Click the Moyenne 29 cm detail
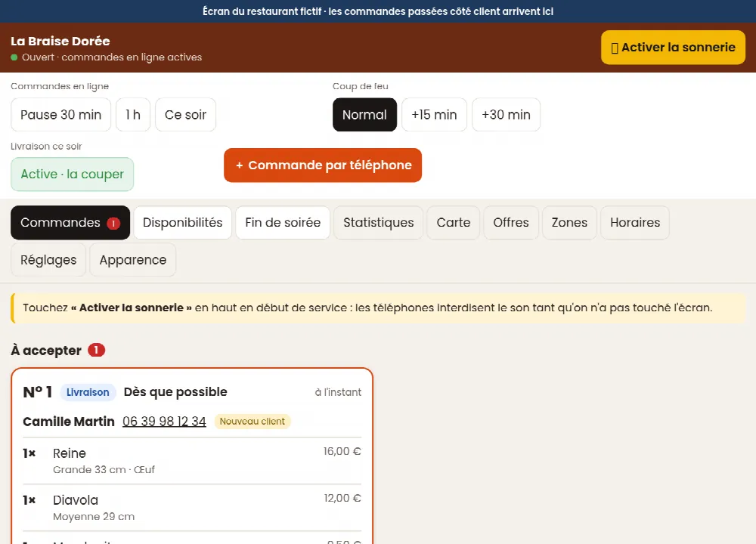Screen dimensions: 756x544 pyautogui.click(x=94, y=517)
